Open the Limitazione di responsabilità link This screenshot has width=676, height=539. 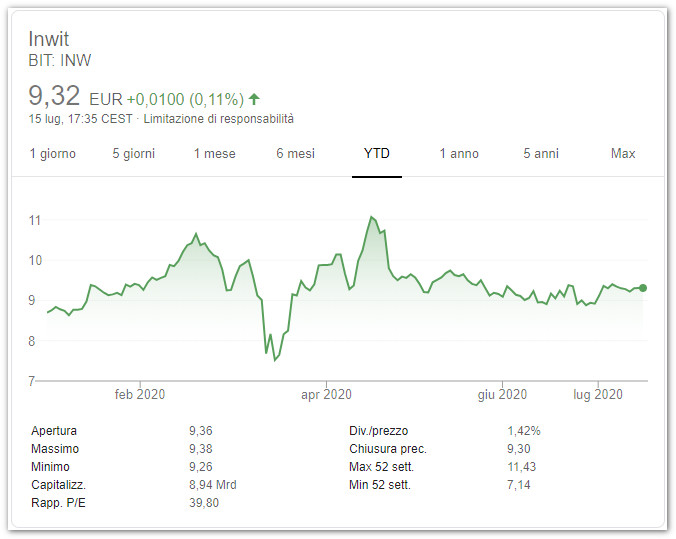(x=219, y=119)
